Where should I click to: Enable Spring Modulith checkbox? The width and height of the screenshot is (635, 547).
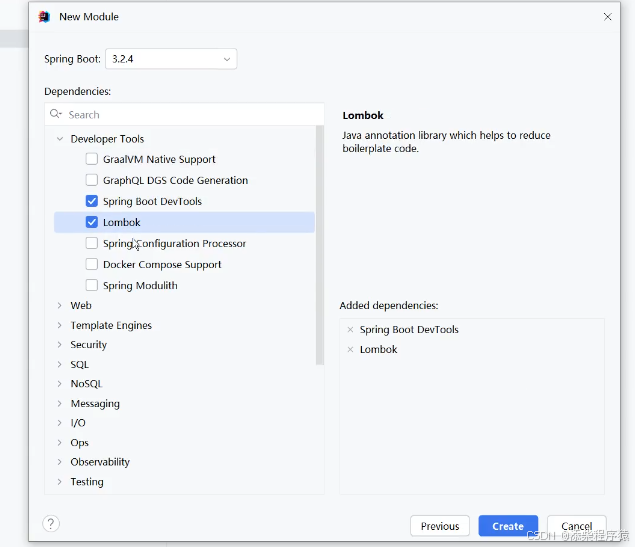tap(92, 285)
